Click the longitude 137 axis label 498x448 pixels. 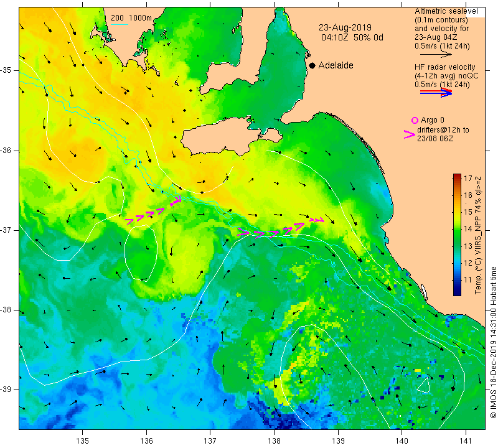tap(210, 441)
